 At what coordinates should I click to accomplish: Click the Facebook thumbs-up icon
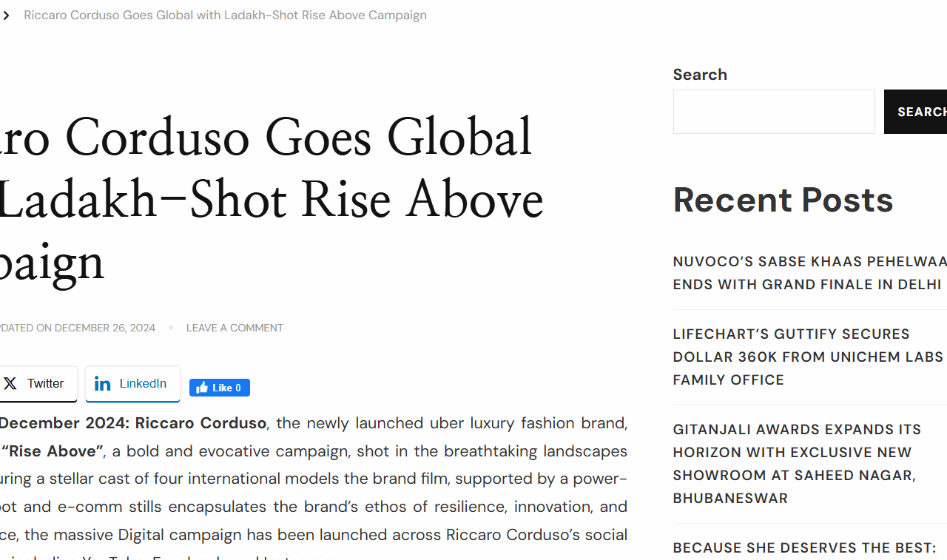click(x=202, y=388)
